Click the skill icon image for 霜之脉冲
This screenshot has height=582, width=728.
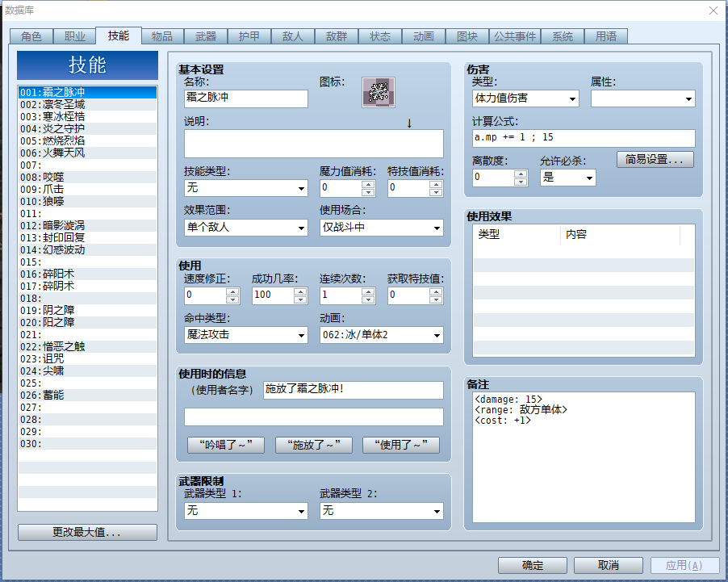pos(379,93)
